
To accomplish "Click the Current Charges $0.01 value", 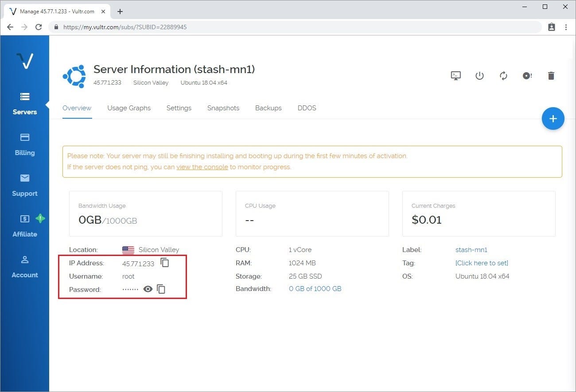I will [x=427, y=220].
